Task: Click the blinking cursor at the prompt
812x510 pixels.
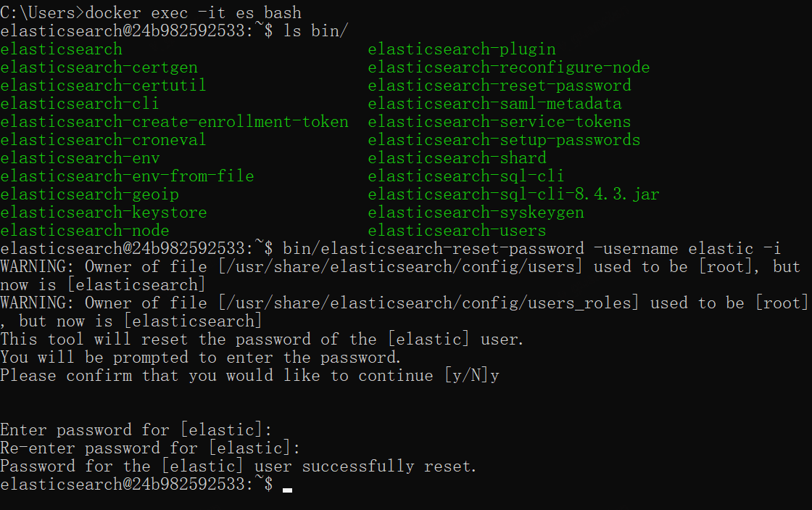Action: [287, 489]
